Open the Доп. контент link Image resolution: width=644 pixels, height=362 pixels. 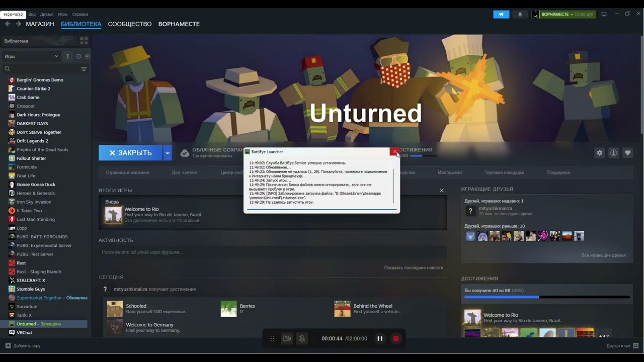point(185,172)
